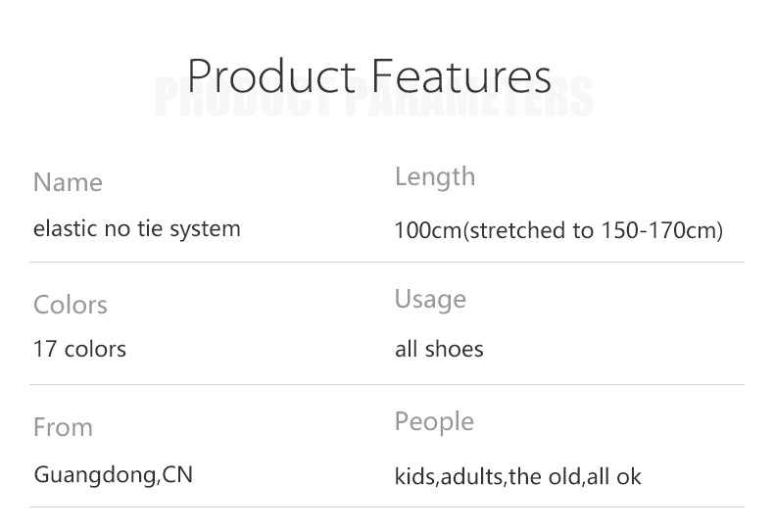Select the "From" field label
Screen dimensions: 774x532
coord(63,427)
